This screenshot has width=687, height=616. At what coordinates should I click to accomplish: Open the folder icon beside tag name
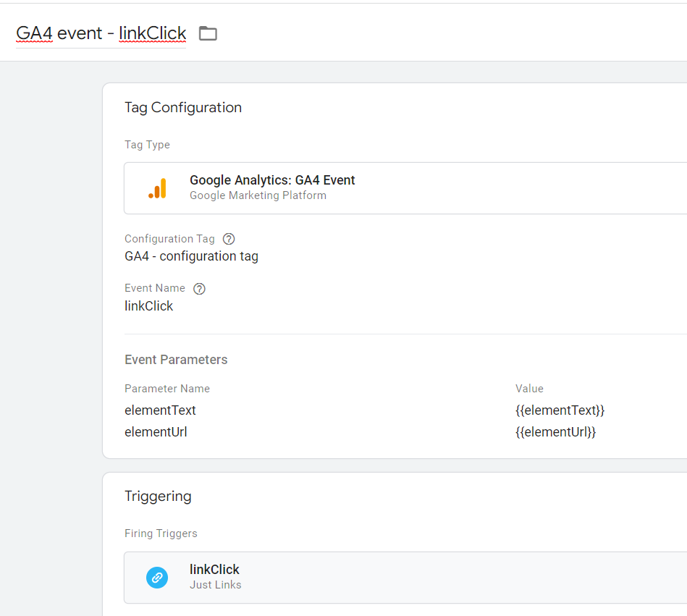tap(208, 33)
